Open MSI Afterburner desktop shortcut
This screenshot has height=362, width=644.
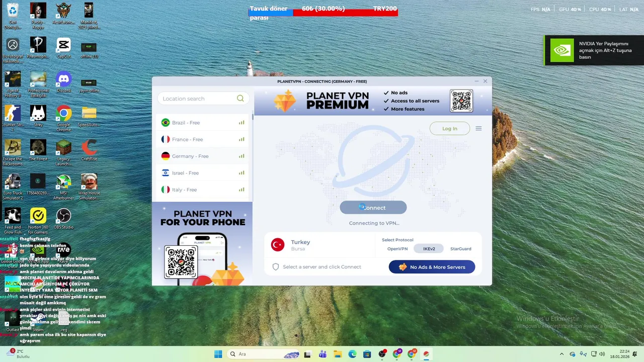coord(63,187)
